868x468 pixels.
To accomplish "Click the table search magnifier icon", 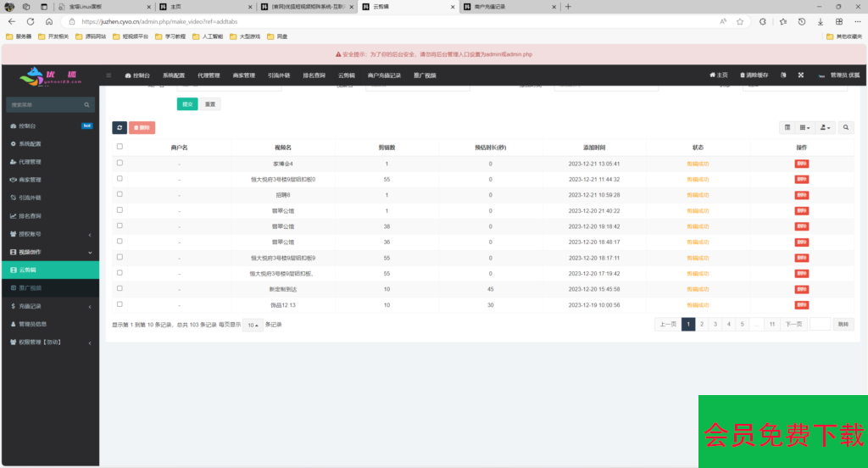I will pyautogui.click(x=846, y=127).
